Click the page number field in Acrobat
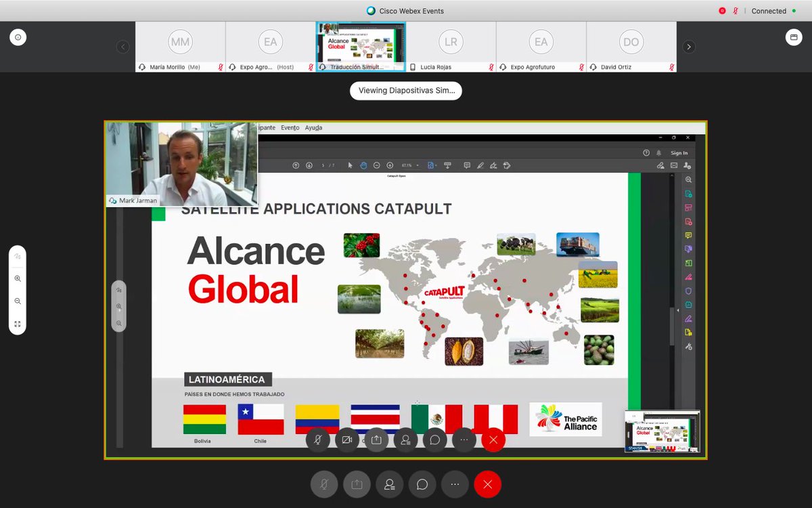Viewport: 812px width, 508px height. [x=323, y=165]
